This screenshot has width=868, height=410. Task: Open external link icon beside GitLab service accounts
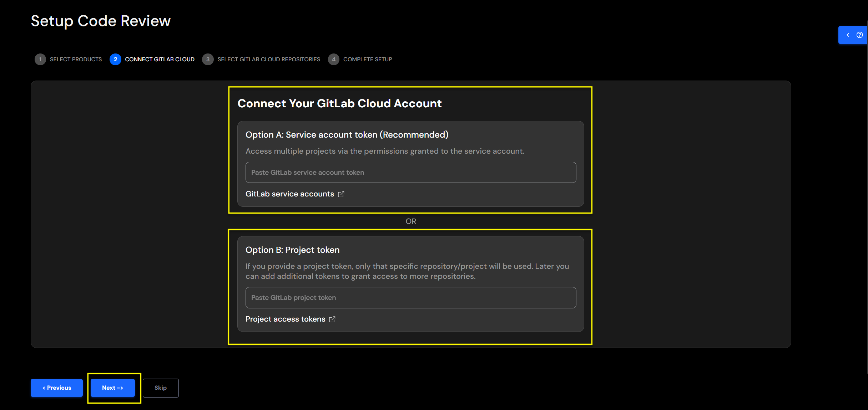(x=341, y=194)
